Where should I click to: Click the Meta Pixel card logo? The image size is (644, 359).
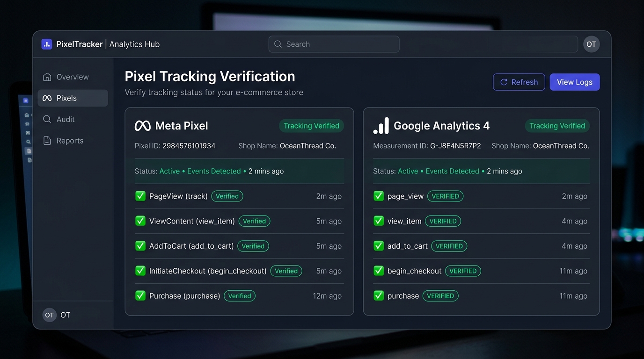tap(143, 126)
